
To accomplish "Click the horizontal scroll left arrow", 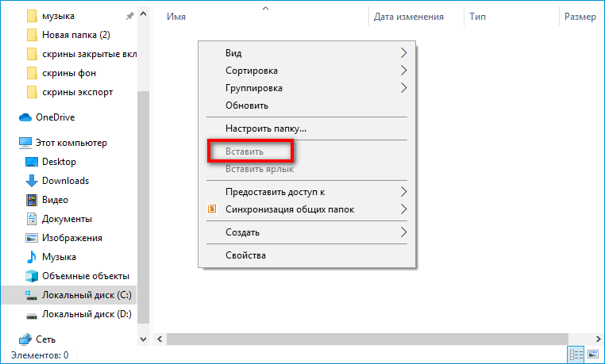I will (x=160, y=339).
